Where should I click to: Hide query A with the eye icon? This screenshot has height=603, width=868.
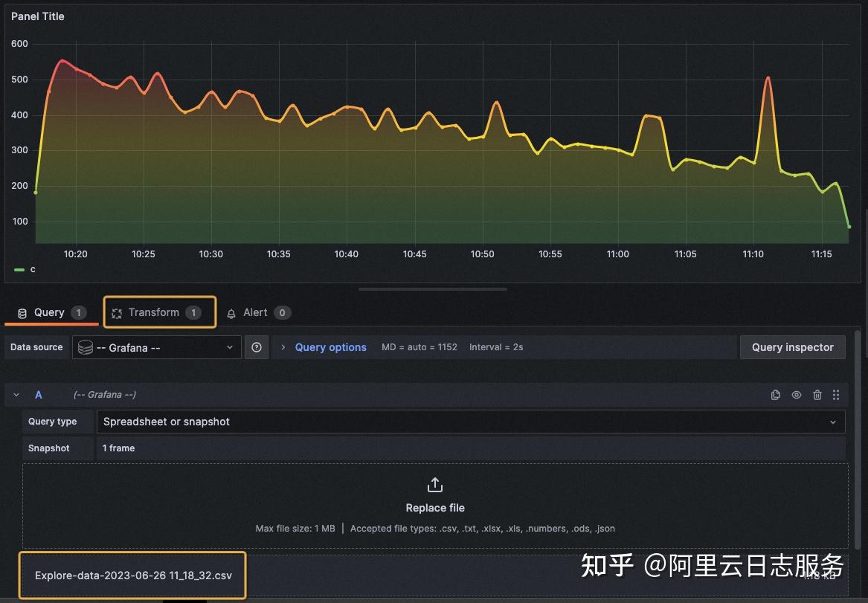click(797, 395)
